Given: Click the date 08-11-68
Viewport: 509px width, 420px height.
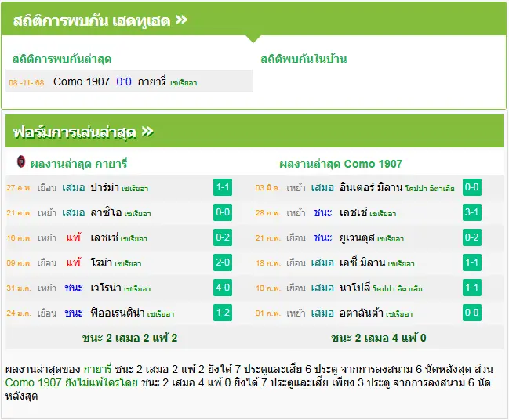Looking at the screenshot, I should click(x=27, y=83).
